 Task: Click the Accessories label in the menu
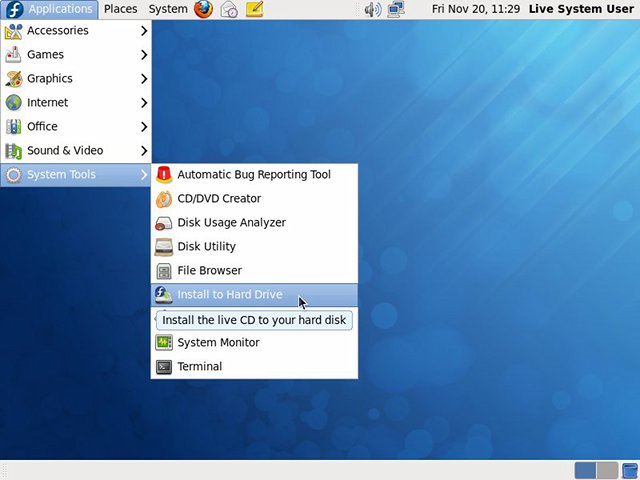(58, 31)
